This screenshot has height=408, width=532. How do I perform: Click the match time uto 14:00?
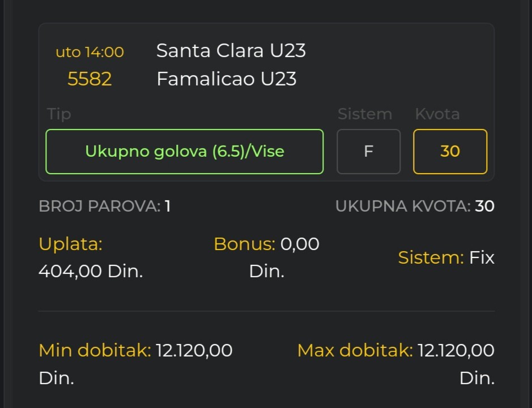pos(90,52)
